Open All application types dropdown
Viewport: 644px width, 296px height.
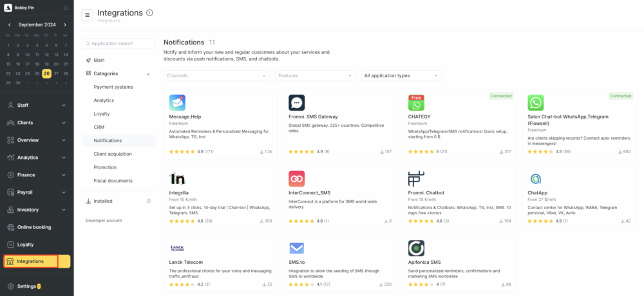click(401, 75)
